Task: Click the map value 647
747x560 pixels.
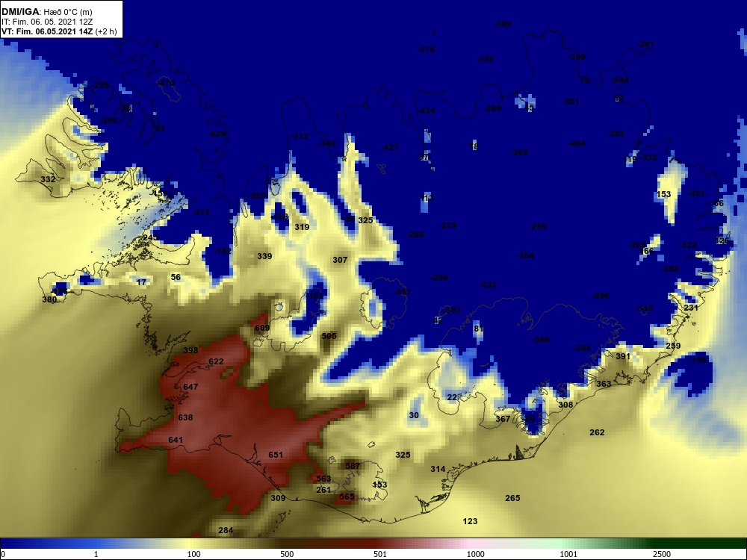Action: tap(190, 387)
